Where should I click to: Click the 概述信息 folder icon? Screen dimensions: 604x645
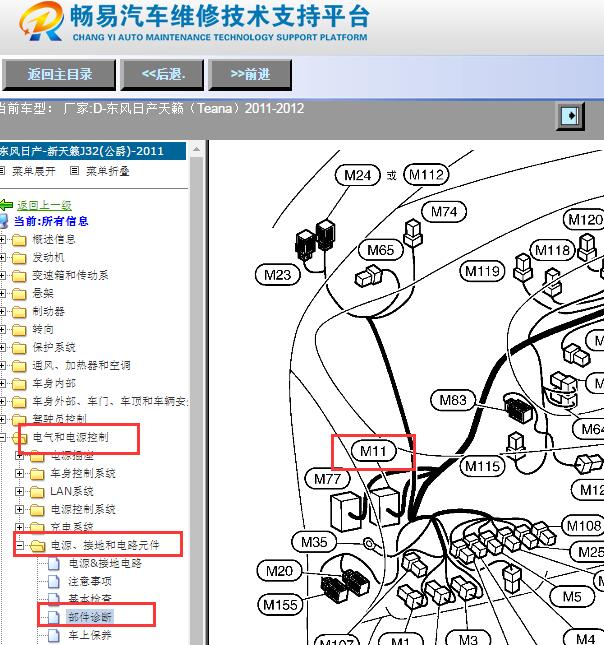[19, 240]
